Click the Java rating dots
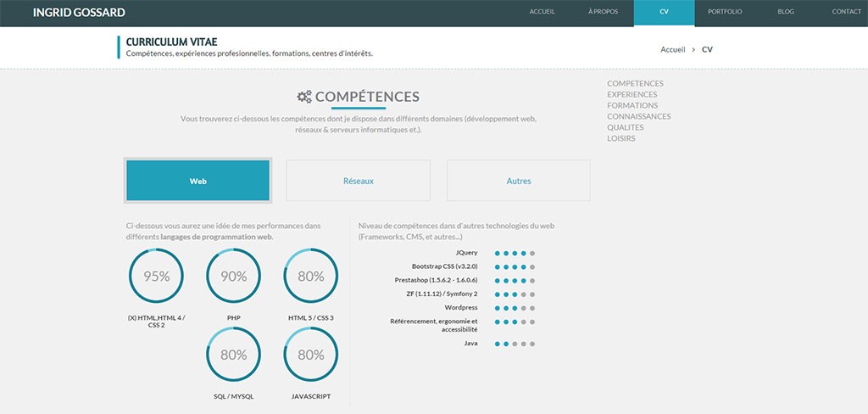 click(x=515, y=344)
